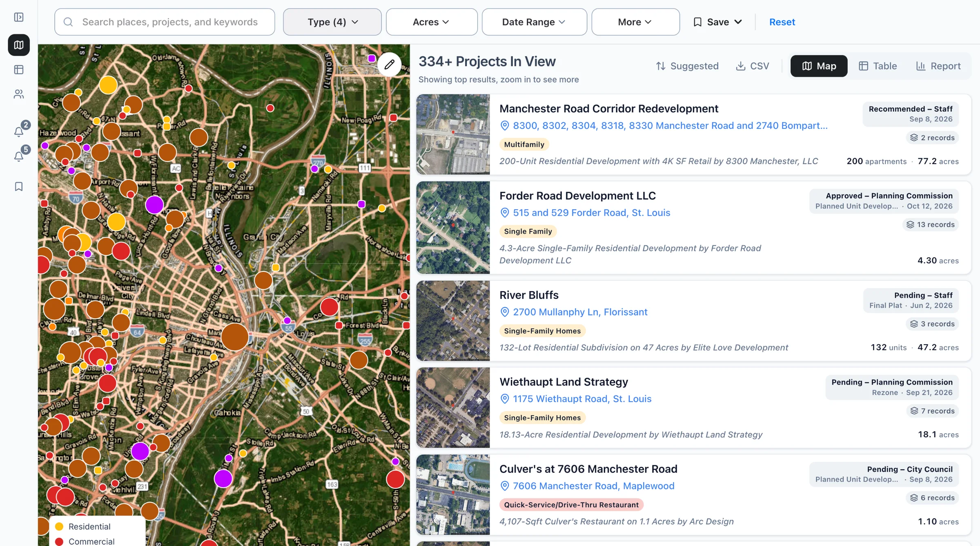980x546 pixels.
Task: Click the 2 records layers badge
Action: tap(932, 138)
